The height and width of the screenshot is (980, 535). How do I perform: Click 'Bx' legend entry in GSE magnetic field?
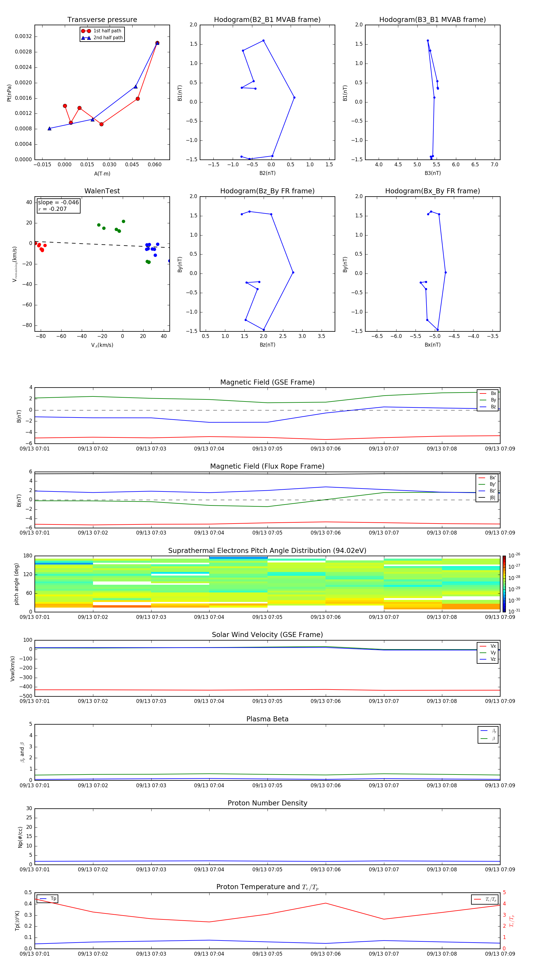tap(488, 393)
